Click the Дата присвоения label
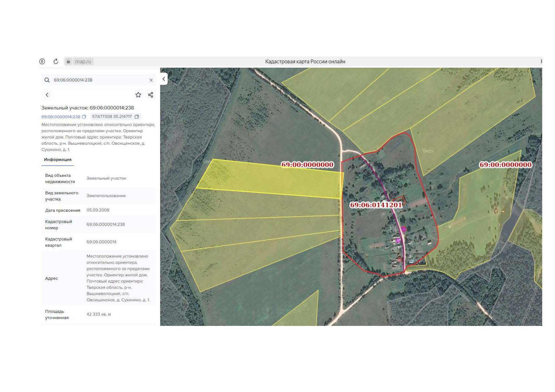This screenshot has width=555, height=392. point(63,211)
